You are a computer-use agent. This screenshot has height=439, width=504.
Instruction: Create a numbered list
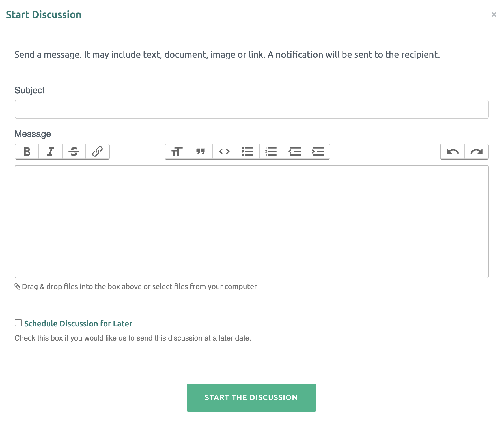pyautogui.click(x=271, y=152)
